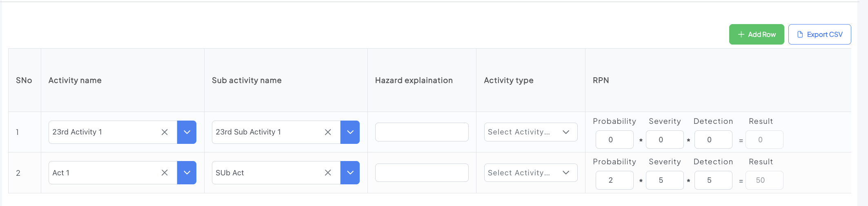This screenshot has height=206, width=868.
Task: Select the row 2 Detection field
Action: pos(713,180)
